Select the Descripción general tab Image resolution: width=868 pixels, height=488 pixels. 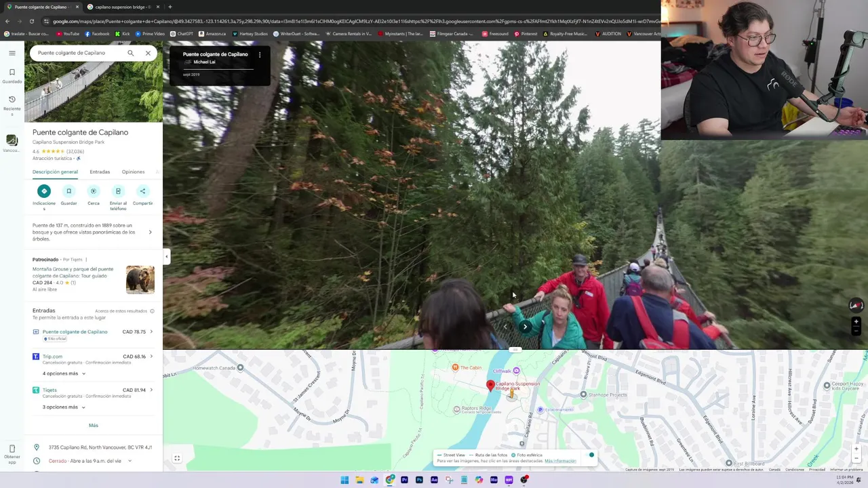point(55,171)
